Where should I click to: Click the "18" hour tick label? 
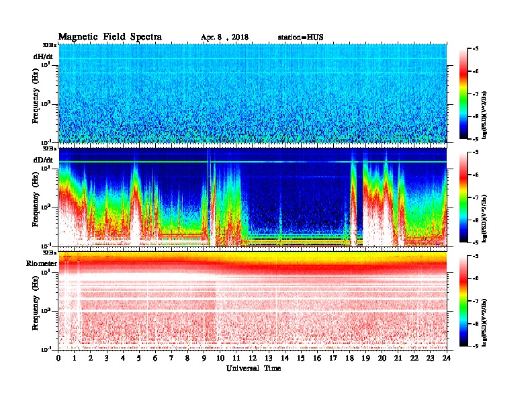point(350,358)
